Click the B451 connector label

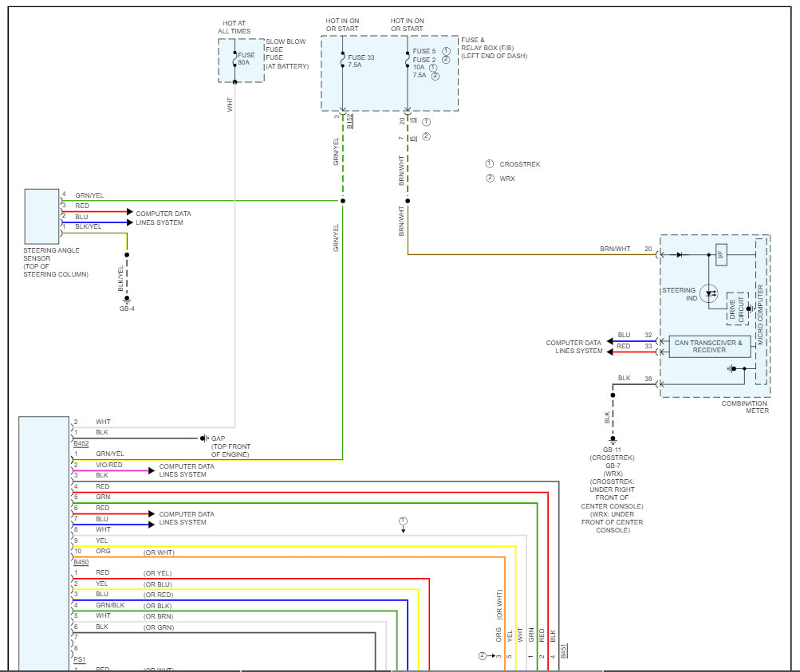pos(564,650)
